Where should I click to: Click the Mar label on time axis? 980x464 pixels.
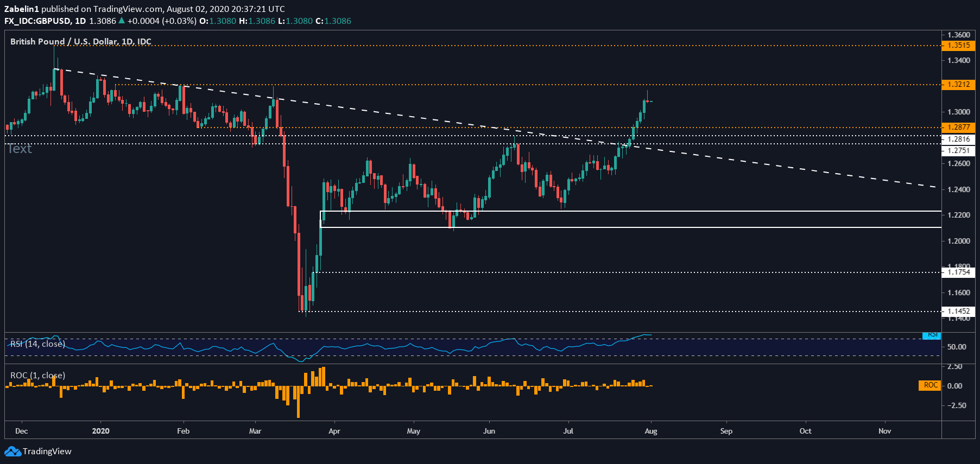click(255, 431)
